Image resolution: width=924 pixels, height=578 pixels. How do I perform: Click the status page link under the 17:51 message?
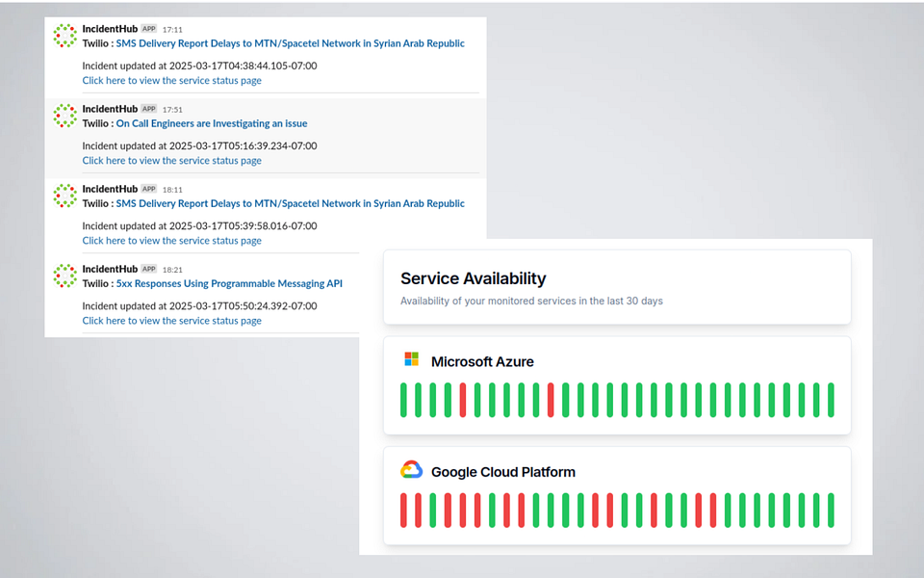tap(171, 161)
